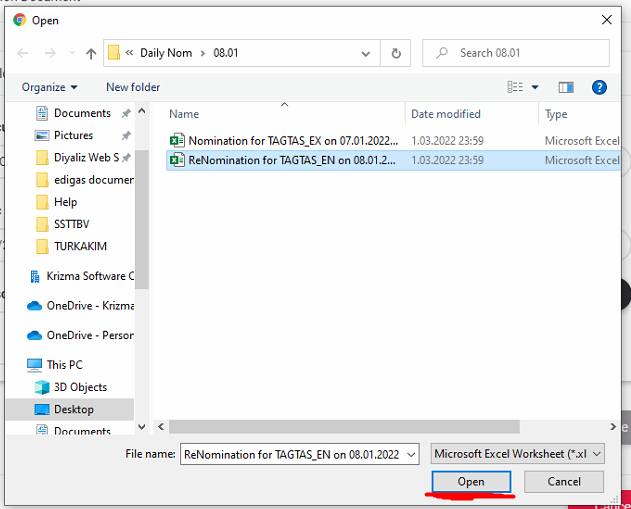This screenshot has width=631, height=509.
Task: Click the Refresh button next to address bar
Action: (x=397, y=53)
